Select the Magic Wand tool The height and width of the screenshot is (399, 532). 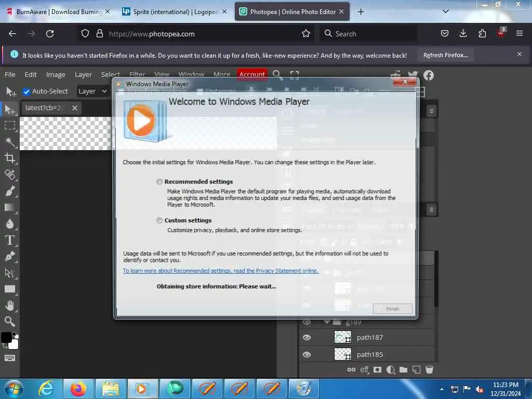[10, 142]
